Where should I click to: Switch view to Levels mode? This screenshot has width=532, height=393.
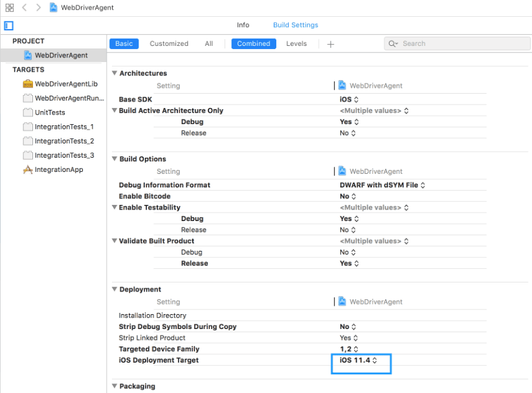296,43
